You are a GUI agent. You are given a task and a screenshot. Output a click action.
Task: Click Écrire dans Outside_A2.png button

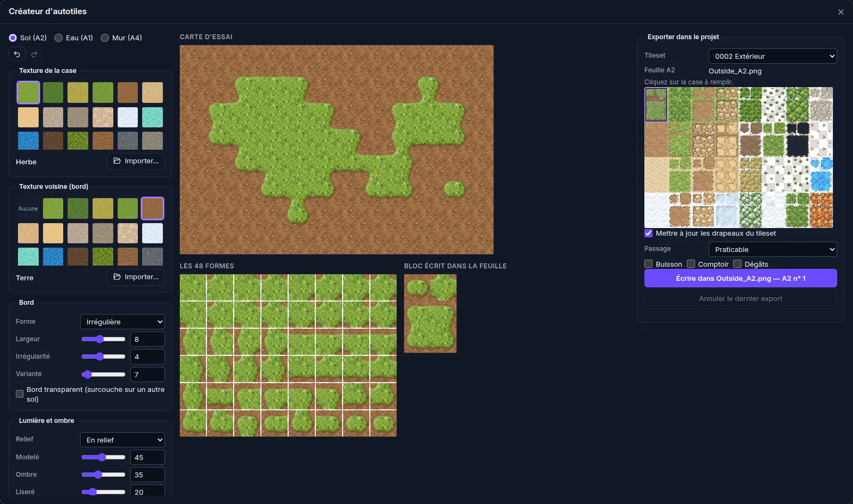click(741, 278)
